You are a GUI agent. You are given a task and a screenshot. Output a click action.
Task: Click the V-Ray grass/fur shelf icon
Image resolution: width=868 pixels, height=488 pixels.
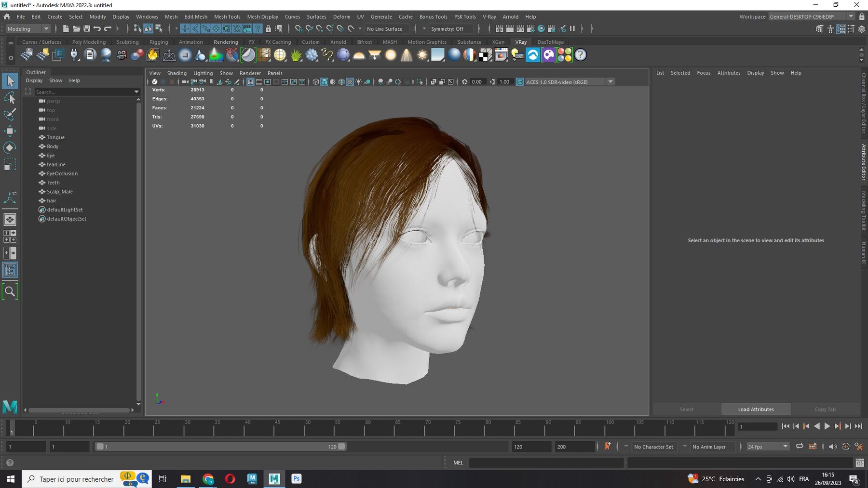(296, 55)
